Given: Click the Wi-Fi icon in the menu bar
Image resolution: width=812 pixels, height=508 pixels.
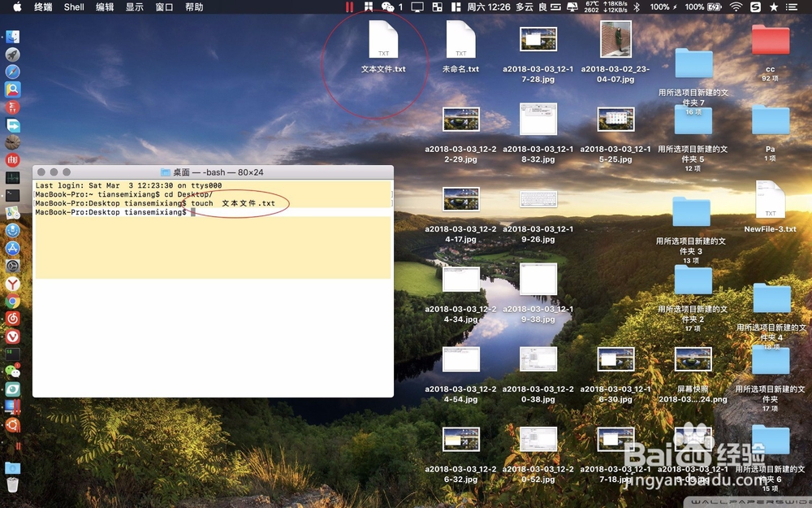Looking at the screenshot, I should [734, 7].
